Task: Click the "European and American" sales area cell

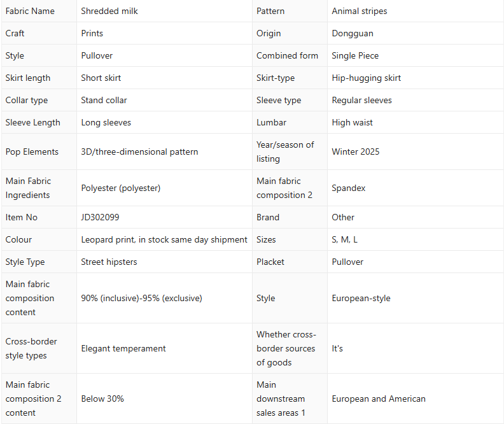Action: tap(379, 399)
